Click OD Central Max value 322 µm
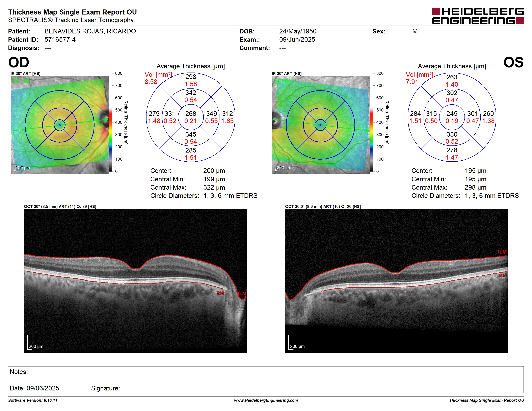This screenshot has height=411, width=532. point(214,187)
